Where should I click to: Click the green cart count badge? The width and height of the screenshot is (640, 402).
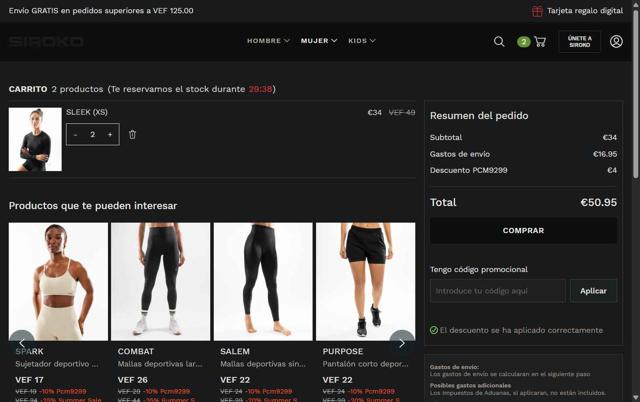[x=523, y=42]
